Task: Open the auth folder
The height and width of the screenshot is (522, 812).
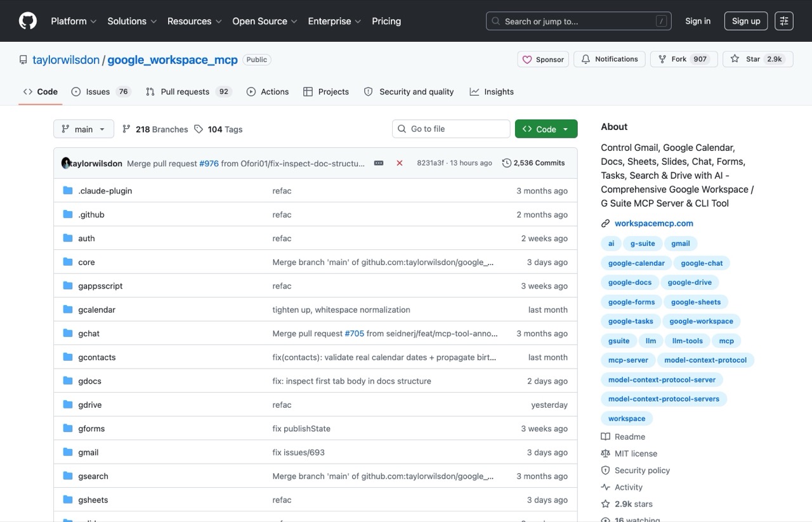Action: pyautogui.click(x=86, y=238)
